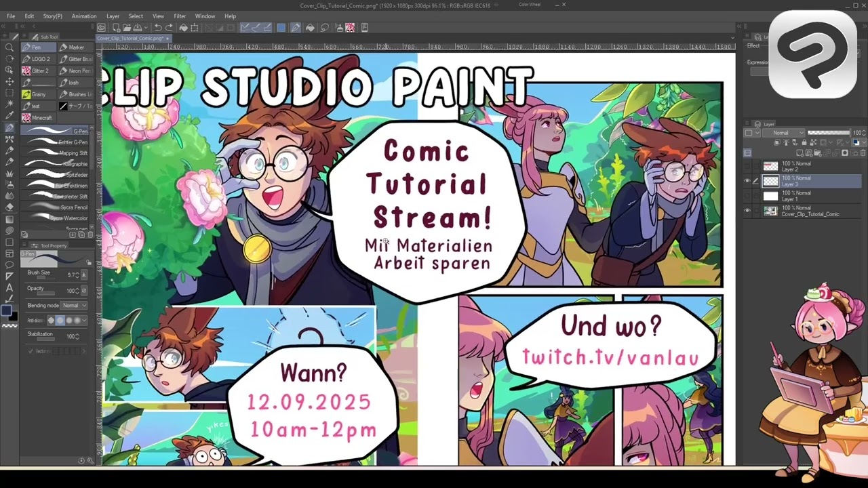The width and height of the screenshot is (868, 488).
Task: Click the main drawing color swatch
Action: coord(7,310)
